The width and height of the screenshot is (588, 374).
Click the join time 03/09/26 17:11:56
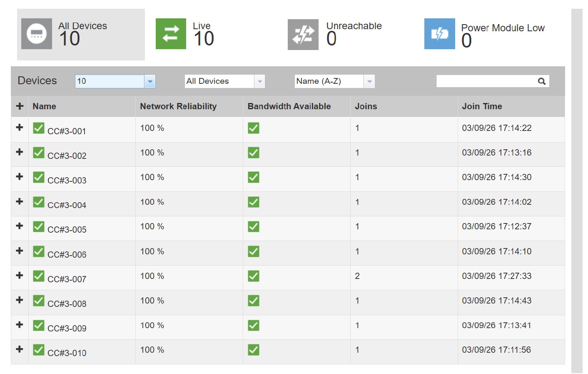[496, 350]
